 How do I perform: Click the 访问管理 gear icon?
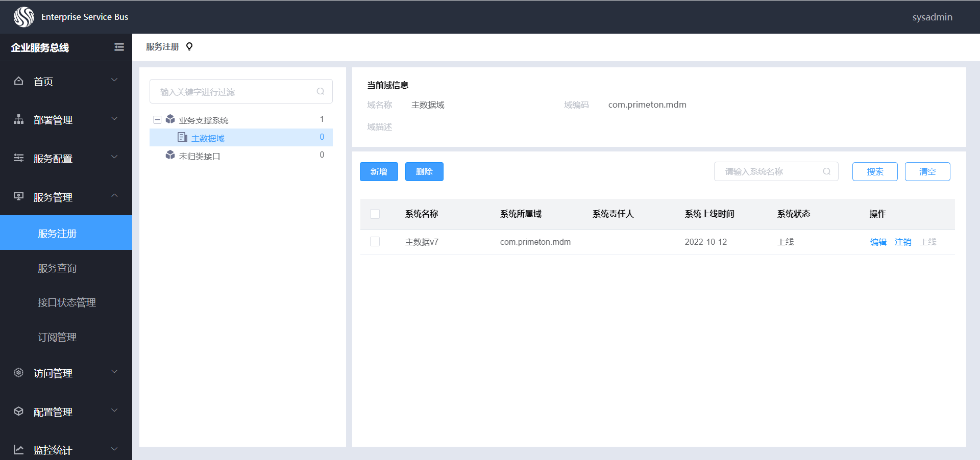19,373
